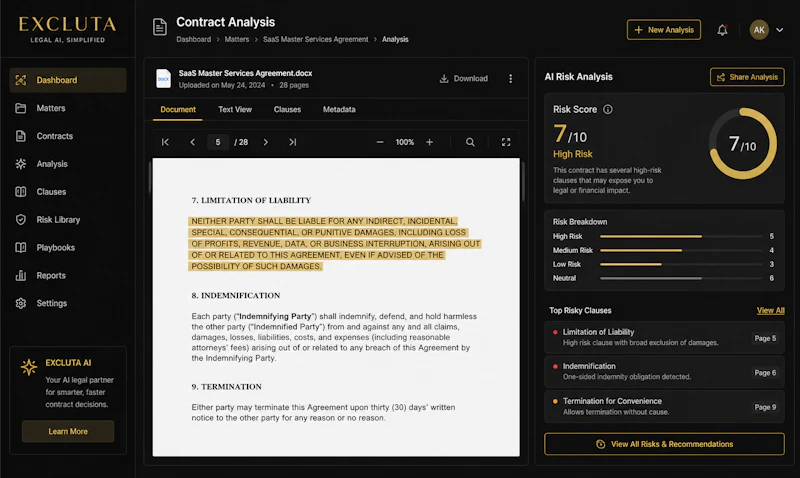Click the Risk Score info icon
800x478 pixels.
(x=608, y=109)
